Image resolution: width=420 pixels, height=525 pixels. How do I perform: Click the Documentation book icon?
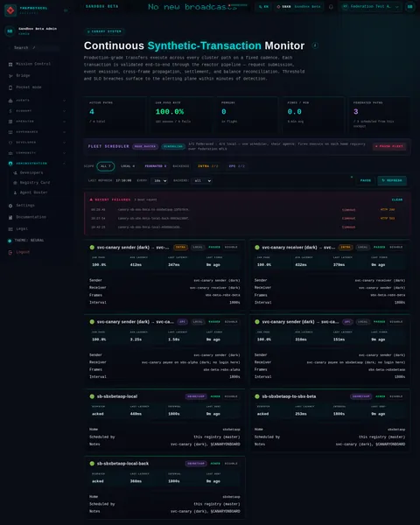click(10, 217)
